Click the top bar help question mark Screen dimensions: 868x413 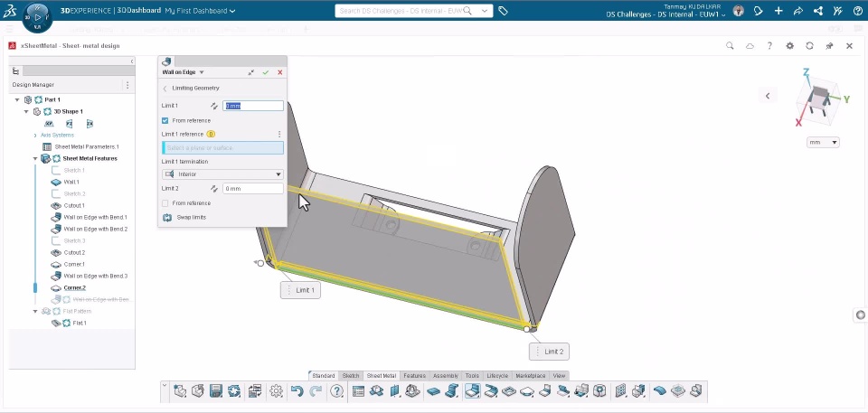(857, 11)
